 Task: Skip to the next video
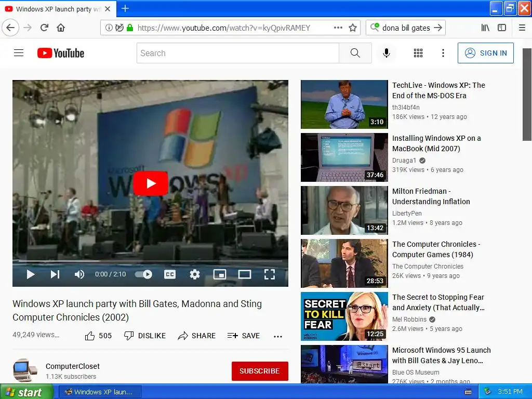pos(55,274)
